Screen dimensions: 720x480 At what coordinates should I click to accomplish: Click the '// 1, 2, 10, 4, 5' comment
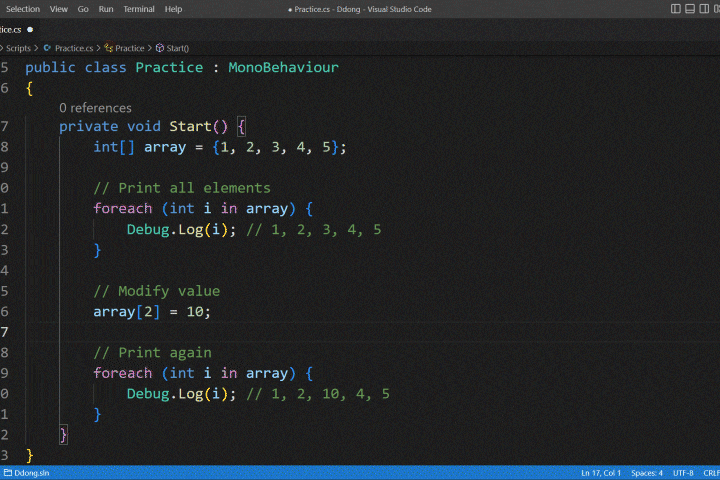(x=318, y=394)
